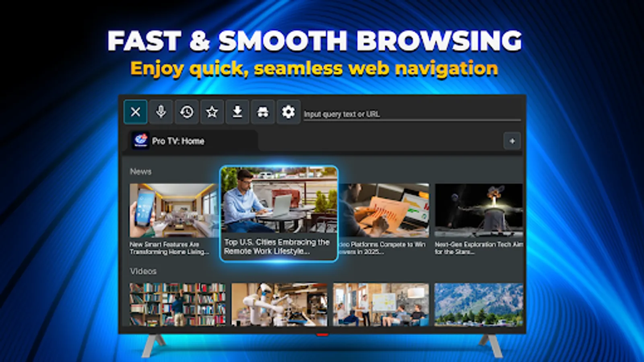Close the browser using the X icon
644x362 pixels.
point(136,112)
